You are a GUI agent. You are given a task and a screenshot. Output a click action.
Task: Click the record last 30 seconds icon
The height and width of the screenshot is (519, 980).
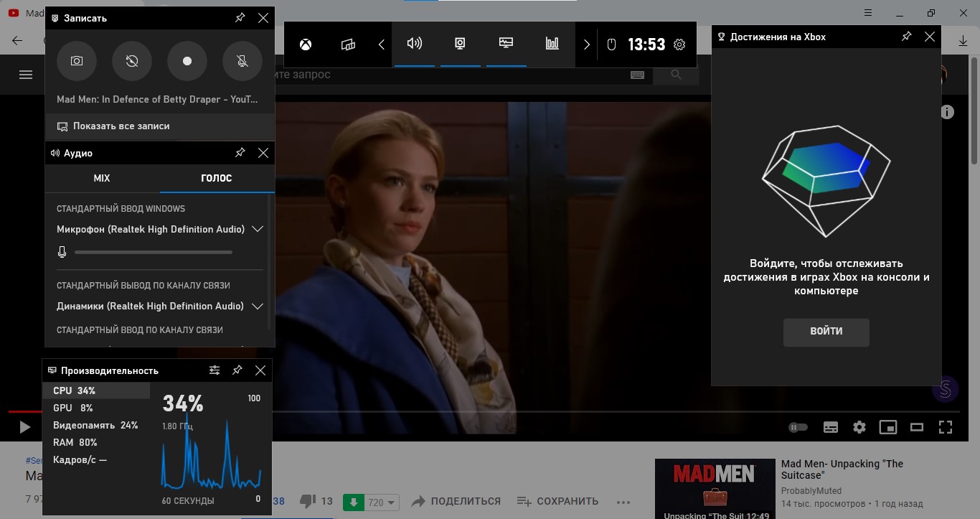click(x=132, y=61)
